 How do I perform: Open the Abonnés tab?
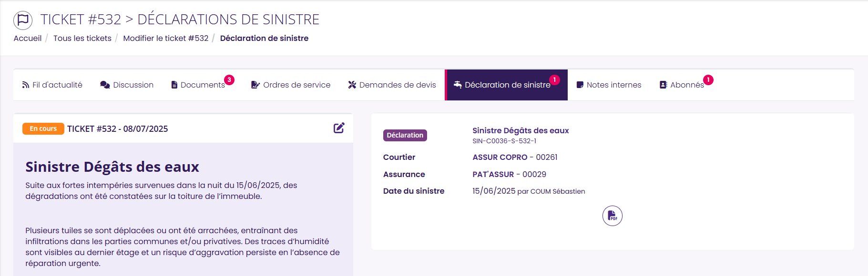click(686, 85)
